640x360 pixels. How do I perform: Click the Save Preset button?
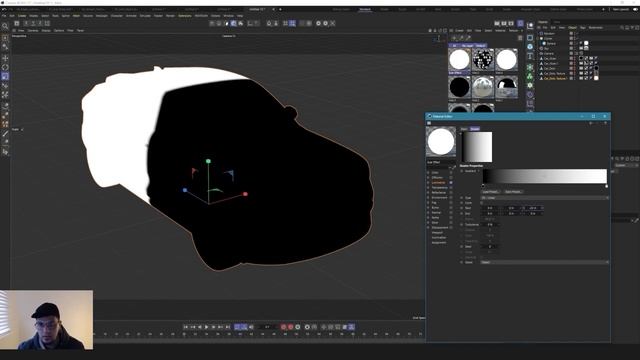513,191
